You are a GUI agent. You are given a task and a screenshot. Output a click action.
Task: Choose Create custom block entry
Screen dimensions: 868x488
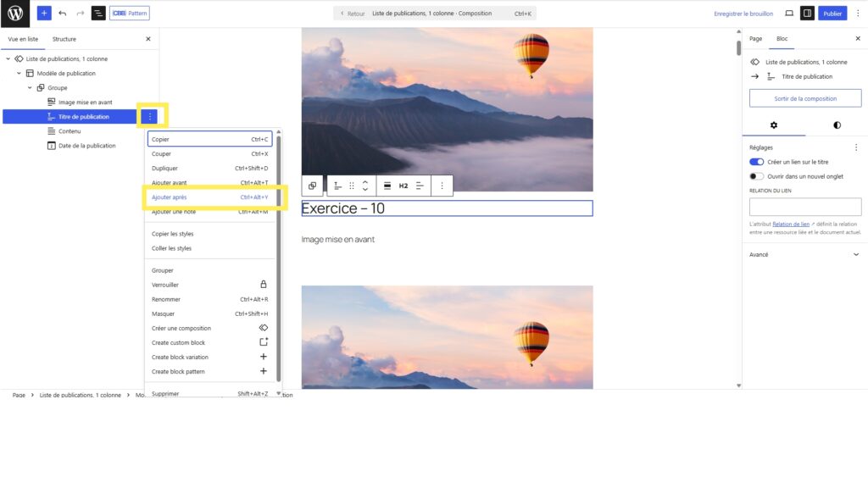210,342
